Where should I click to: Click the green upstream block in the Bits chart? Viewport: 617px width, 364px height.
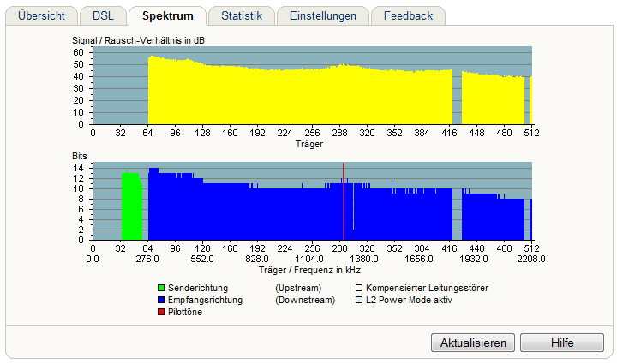pyautogui.click(x=130, y=207)
